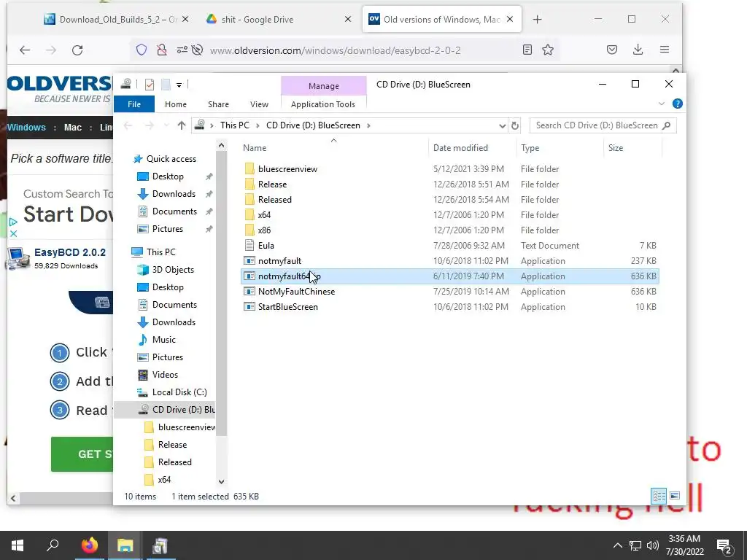Switch Explorer to large icons view
The image size is (747, 560).
tap(675, 496)
